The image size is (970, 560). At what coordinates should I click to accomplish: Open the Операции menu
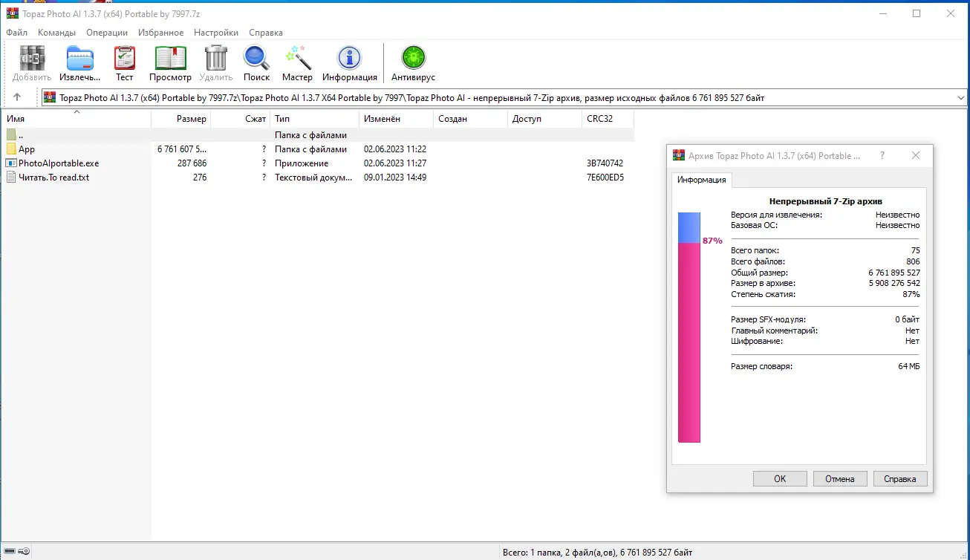click(x=107, y=32)
